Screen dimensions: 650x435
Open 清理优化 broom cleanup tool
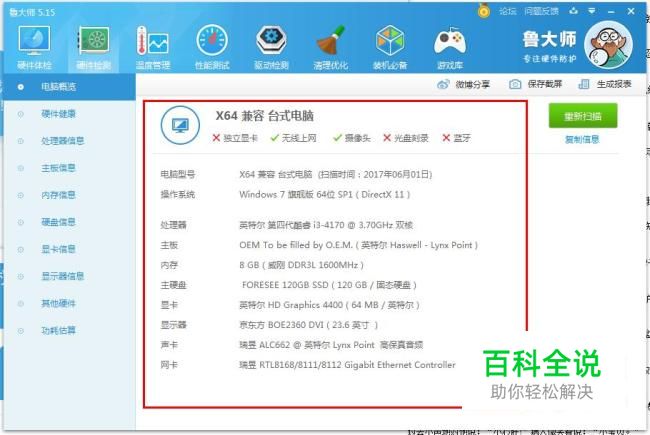point(331,47)
